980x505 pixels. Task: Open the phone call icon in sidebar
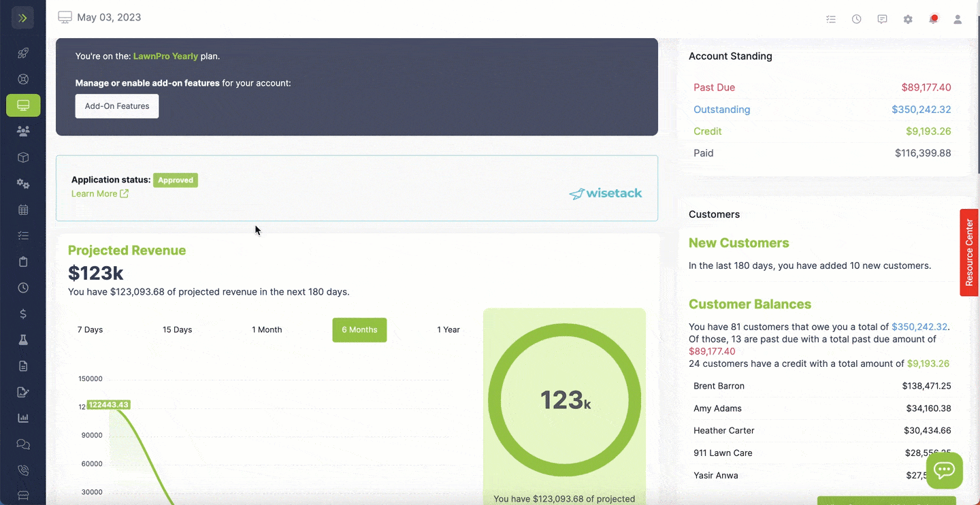[23, 470]
